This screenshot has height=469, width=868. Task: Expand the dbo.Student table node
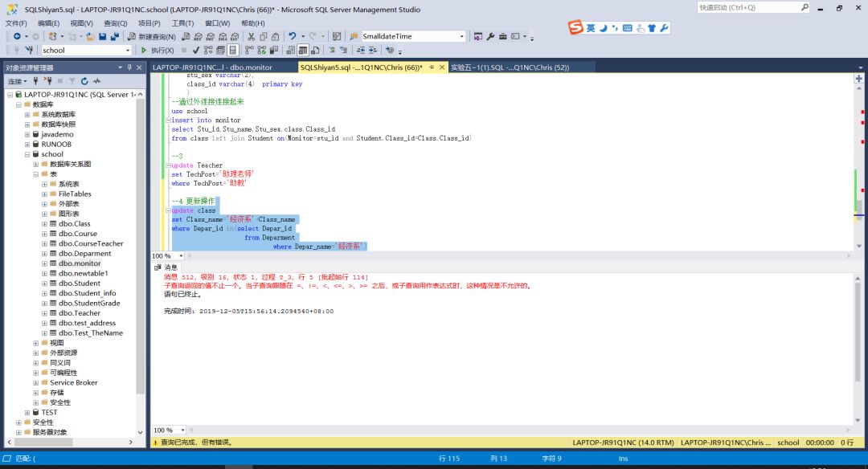tap(44, 283)
